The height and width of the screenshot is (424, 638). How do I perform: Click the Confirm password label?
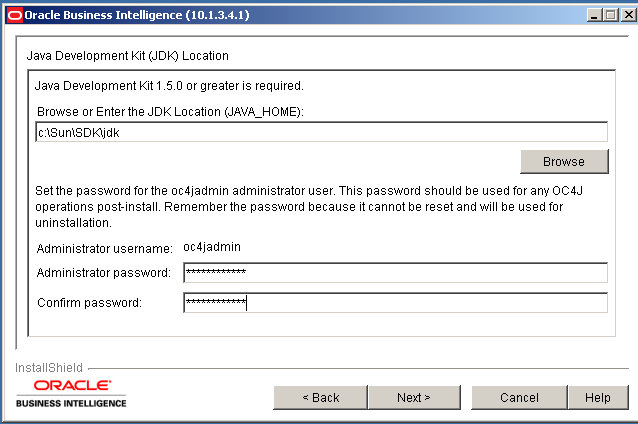click(x=89, y=303)
